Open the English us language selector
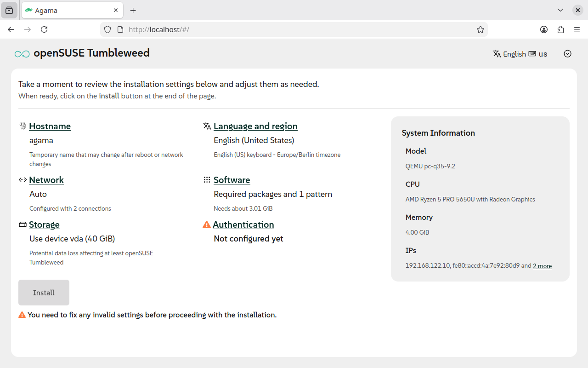Screen dimensions: 588x368 [x=520, y=54]
